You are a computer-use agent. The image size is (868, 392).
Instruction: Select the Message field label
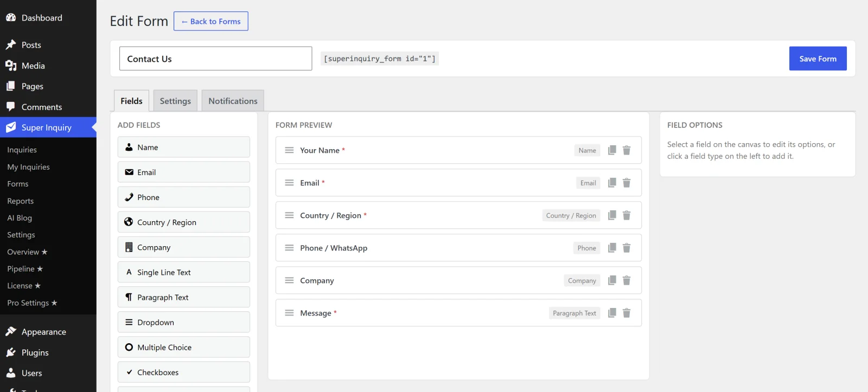[316, 313]
